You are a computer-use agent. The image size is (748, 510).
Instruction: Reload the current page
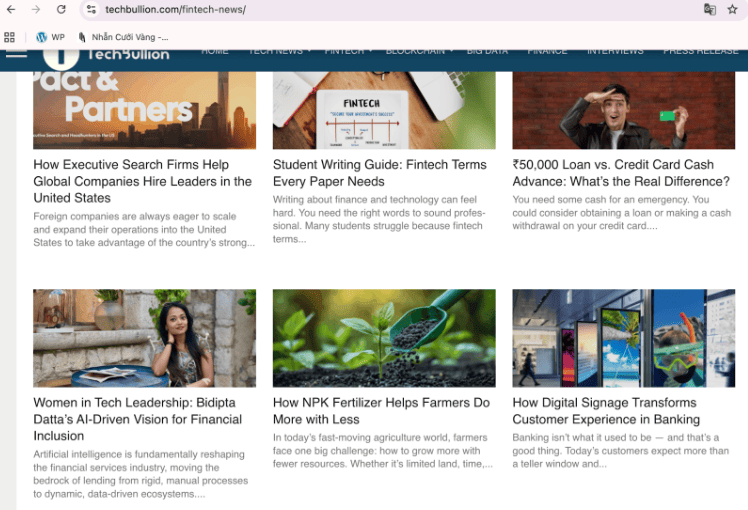[x=61, y=9]
